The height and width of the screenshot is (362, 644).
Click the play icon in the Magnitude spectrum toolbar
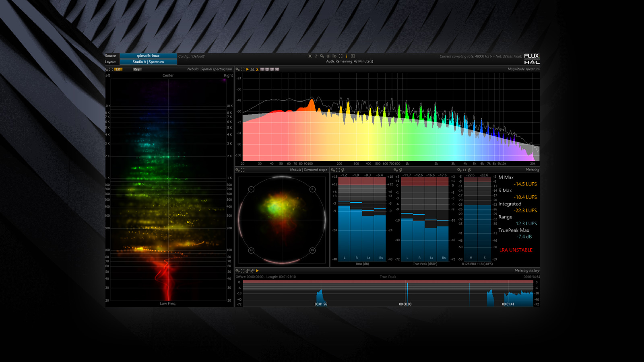point(248,69)
